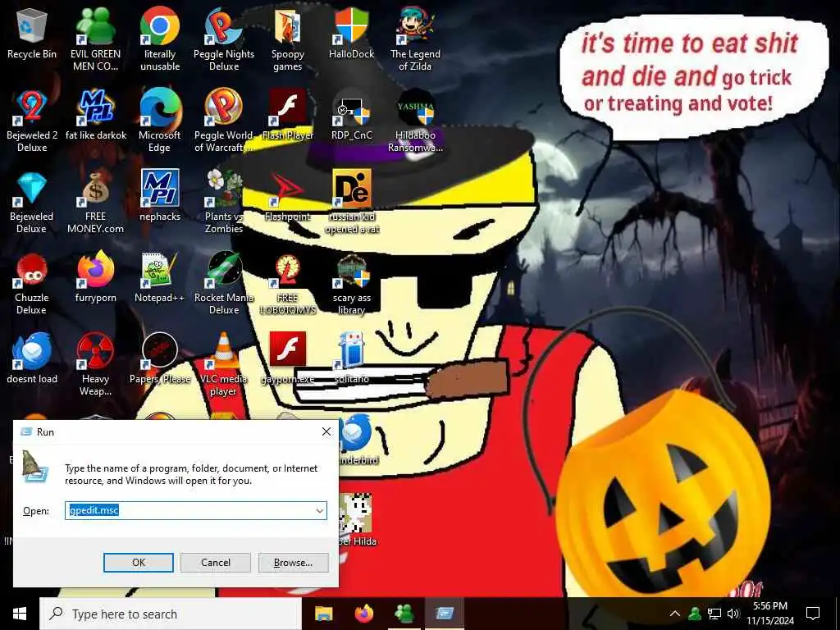Open the gayporn.exe Flash icon
The height and width of the screenshot is (630, 840).
point(288,359)
